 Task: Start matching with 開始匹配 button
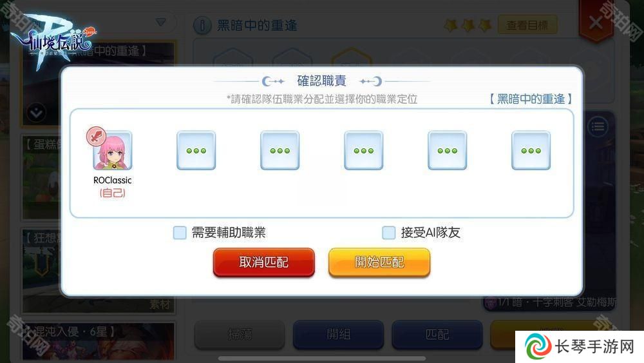tap(379, 262)
